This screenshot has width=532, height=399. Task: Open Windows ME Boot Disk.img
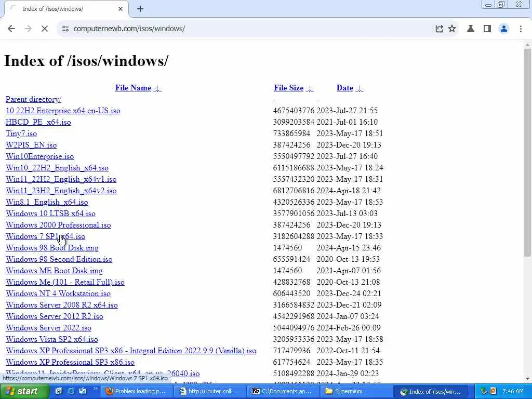tap(54, 271)
